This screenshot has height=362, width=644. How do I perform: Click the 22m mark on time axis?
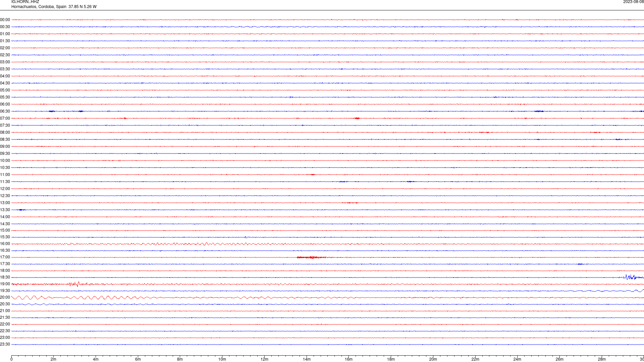(x=475, y=359)
